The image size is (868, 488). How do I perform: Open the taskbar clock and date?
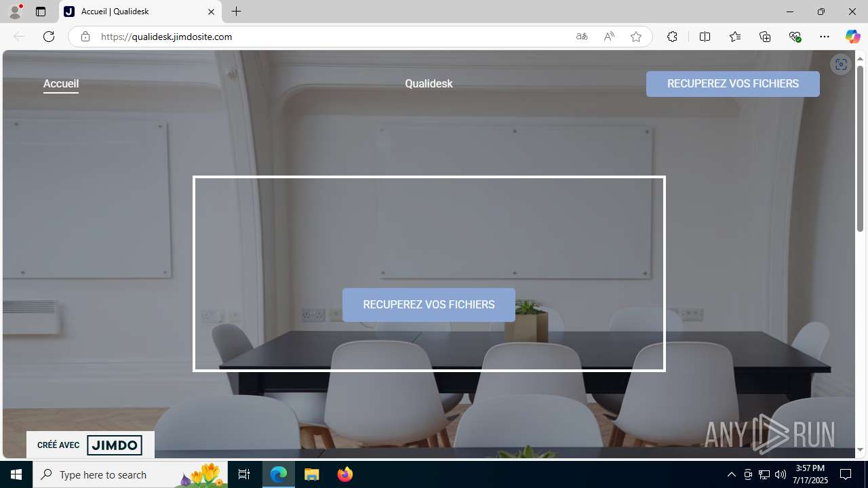pos(811,474)
